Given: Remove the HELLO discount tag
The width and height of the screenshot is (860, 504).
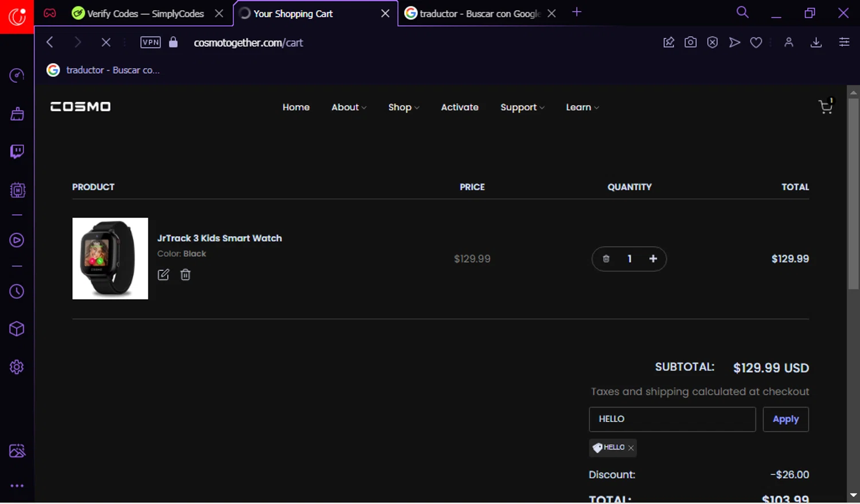Looking at the screenshot, I should coord(631,448).
